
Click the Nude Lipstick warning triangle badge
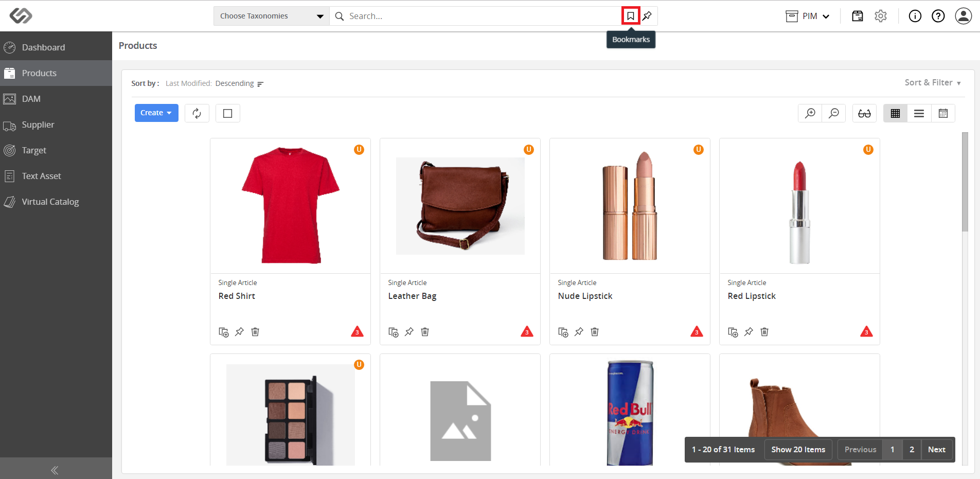[697, 331]
